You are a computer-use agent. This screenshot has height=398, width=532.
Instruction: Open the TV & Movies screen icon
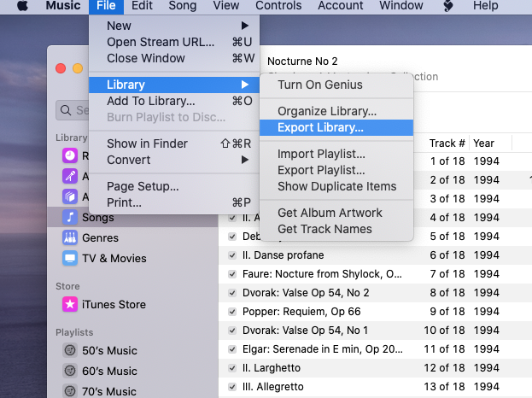(70, 258)
